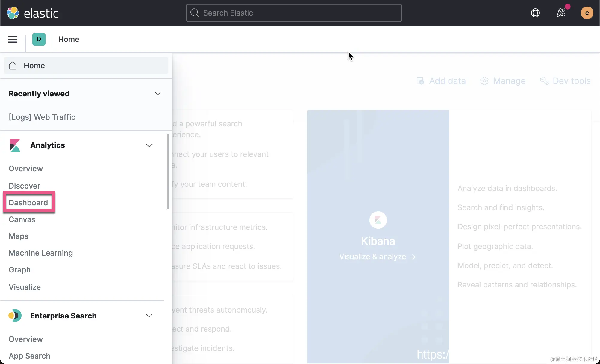Click the sidebar vertical scrollbar

(x=168, y=171)
